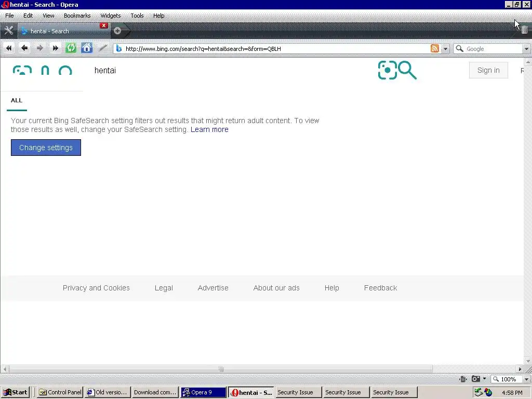Open the panels wrench icon
This screenshot has width=532, height=399.
[x=8, y=31]
